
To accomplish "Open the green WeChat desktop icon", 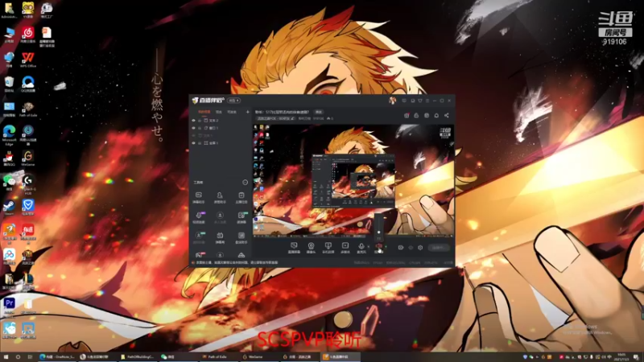I will point(9,183).
